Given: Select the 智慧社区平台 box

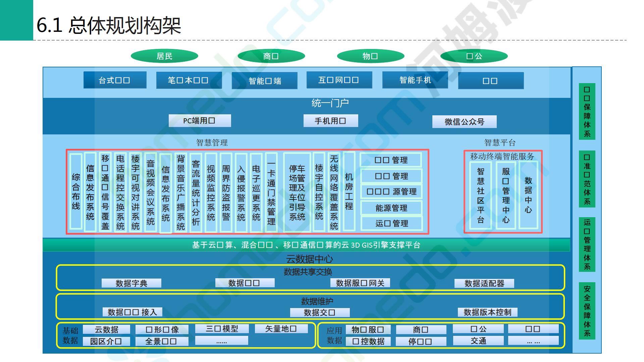Looking at the screenshot, I should click(x=480, y=195).
